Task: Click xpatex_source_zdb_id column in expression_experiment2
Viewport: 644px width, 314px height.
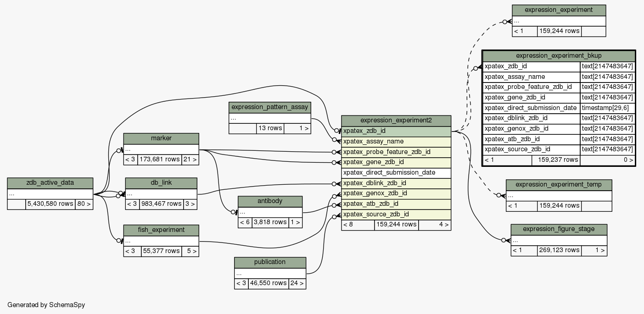Action: [x=396, y=215]
